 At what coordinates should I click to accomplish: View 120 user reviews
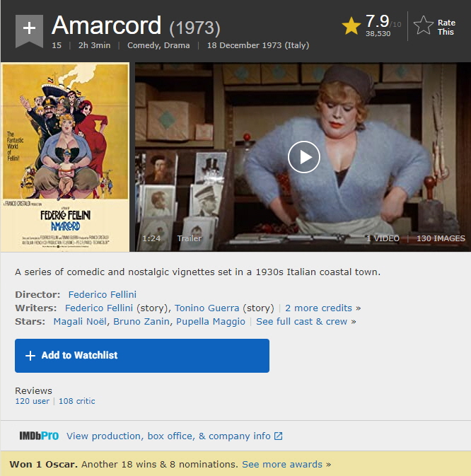click(x=32, y=401)
